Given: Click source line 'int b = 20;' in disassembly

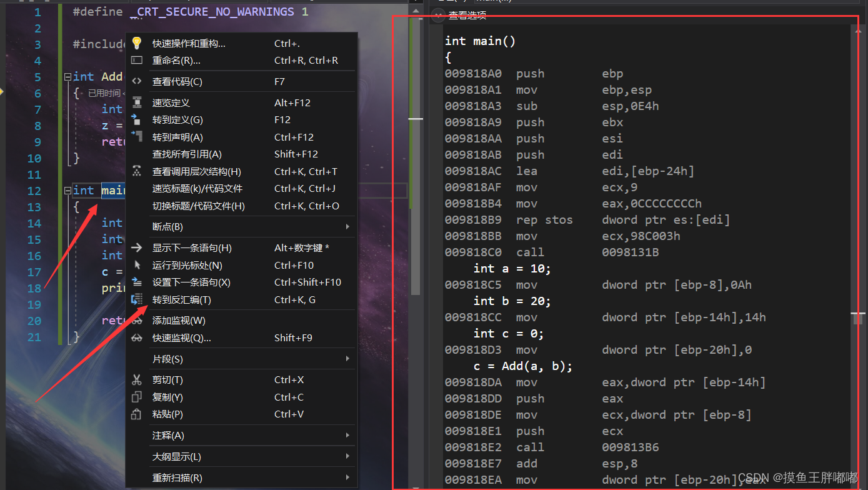Looking at the screenshot, I should [x=512, y=301].
